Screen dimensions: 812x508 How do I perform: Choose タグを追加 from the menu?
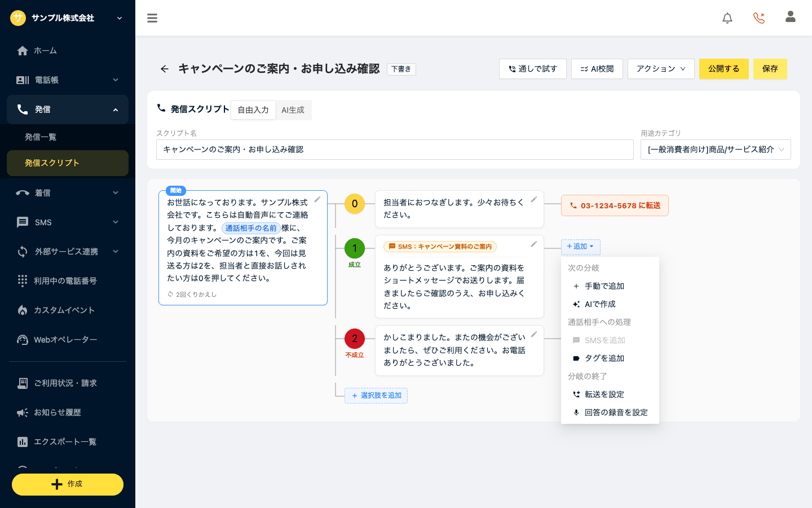pyautogui.click(x=610, y=358)
